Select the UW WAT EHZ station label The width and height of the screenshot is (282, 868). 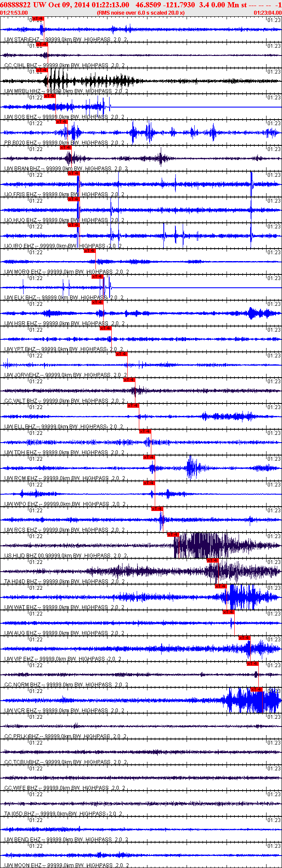[x=21, y=607]
